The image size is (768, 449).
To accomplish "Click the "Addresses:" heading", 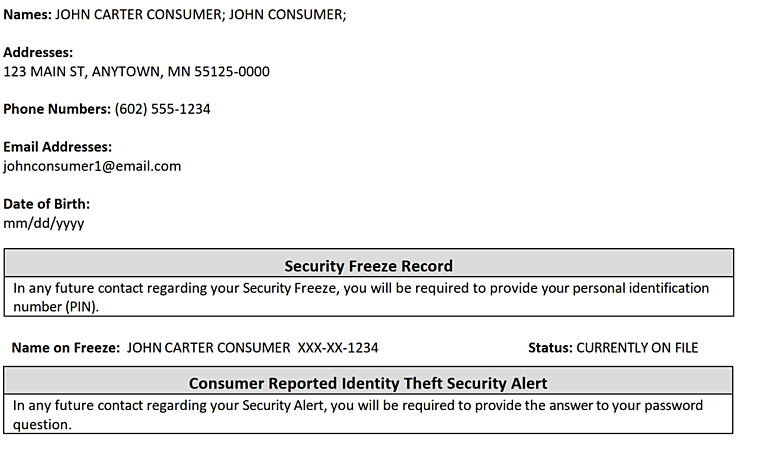I will click(38, 52).
